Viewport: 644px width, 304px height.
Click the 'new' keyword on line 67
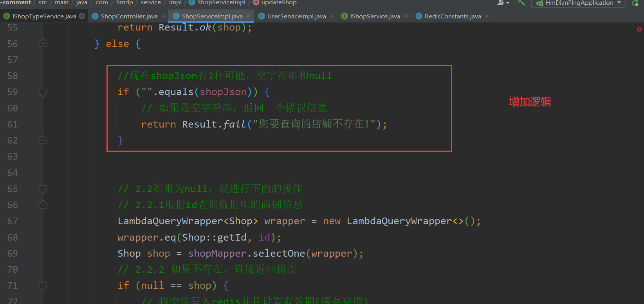pos(332,221)
